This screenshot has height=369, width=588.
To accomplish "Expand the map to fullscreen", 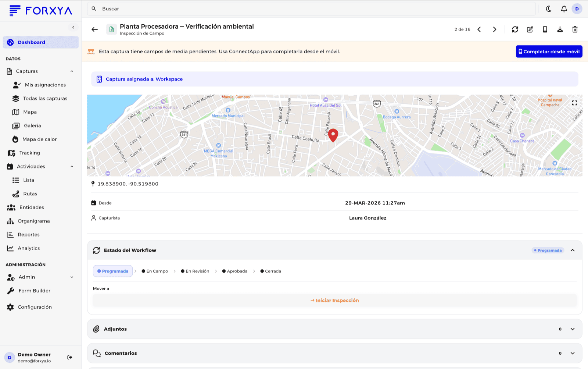I will [574, 103].
